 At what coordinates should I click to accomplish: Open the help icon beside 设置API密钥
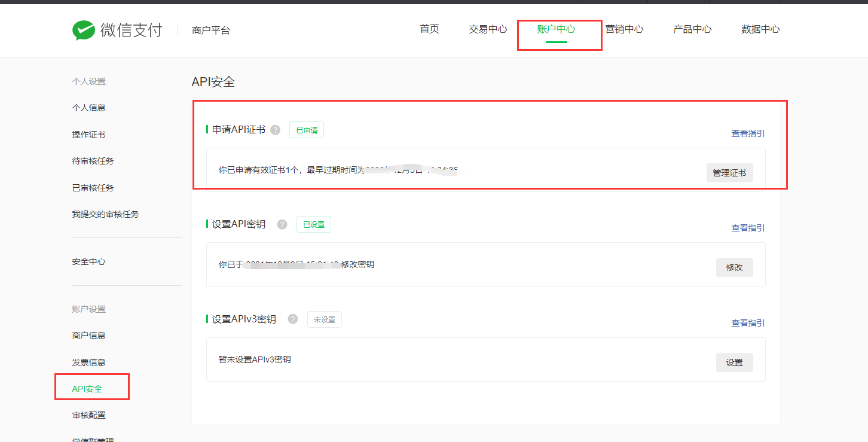coord(282,224)
